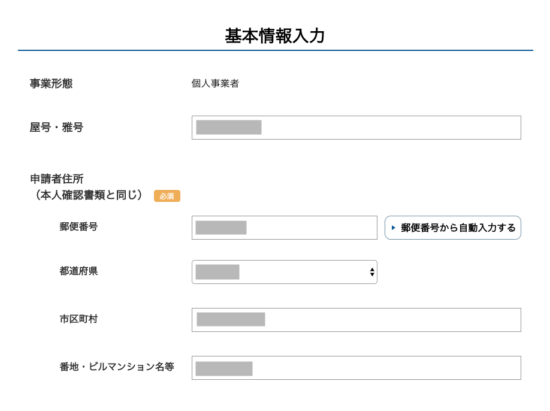Click the orange 必須 required badge

coord(167,196)
